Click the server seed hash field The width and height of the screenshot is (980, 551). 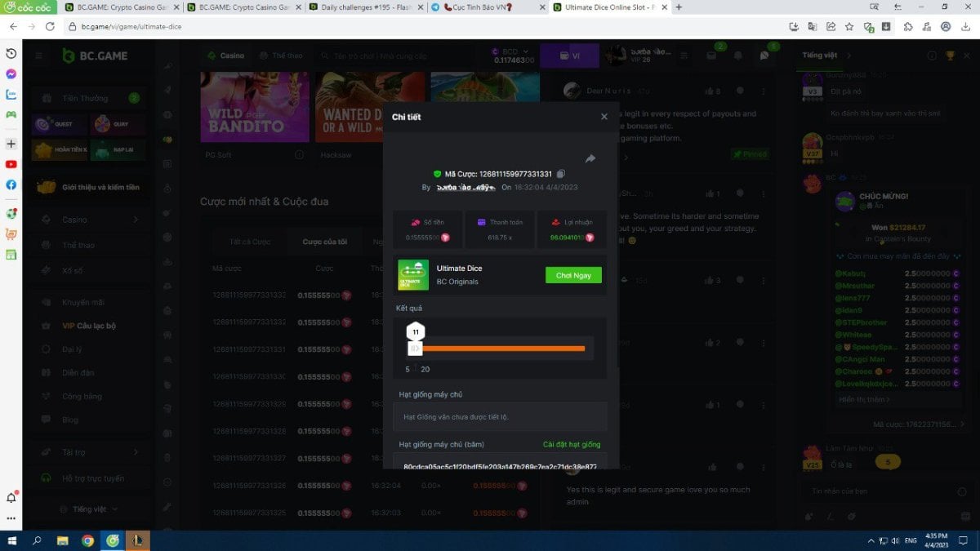tap(500, 465)
